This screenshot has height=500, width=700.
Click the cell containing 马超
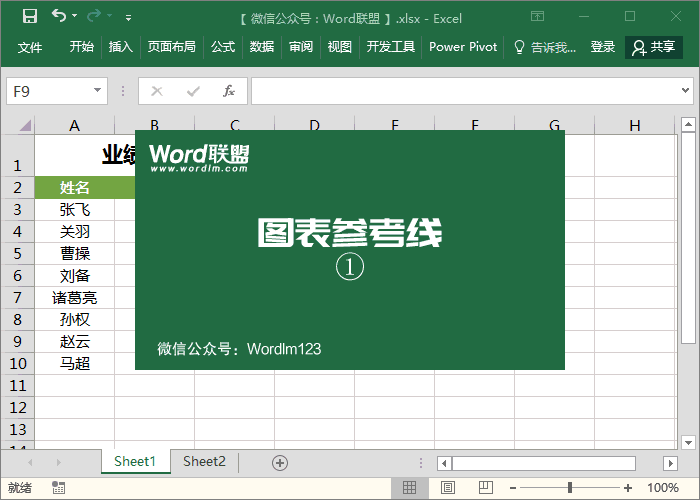(75, 363)
